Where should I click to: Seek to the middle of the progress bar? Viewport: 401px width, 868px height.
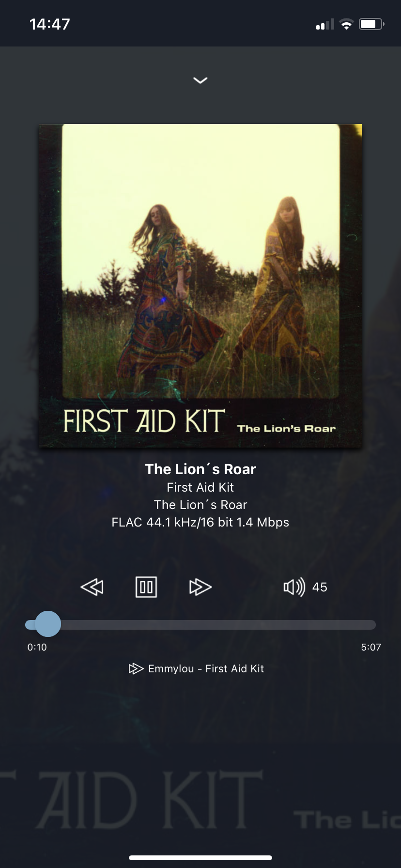pos(200,624)
